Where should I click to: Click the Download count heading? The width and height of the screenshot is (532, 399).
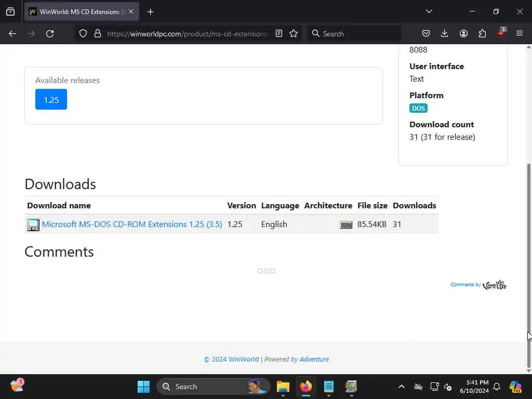442,125
